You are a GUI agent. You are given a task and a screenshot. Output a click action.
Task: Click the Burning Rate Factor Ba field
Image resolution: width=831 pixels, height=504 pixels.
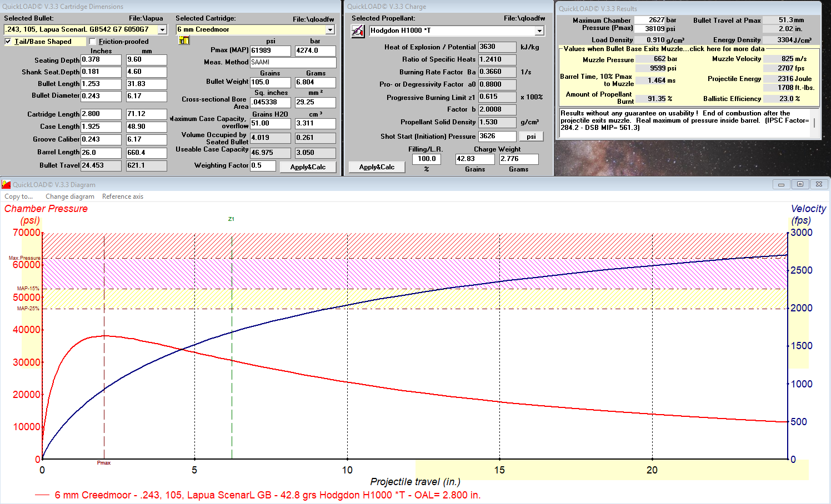tap(497, 72)
